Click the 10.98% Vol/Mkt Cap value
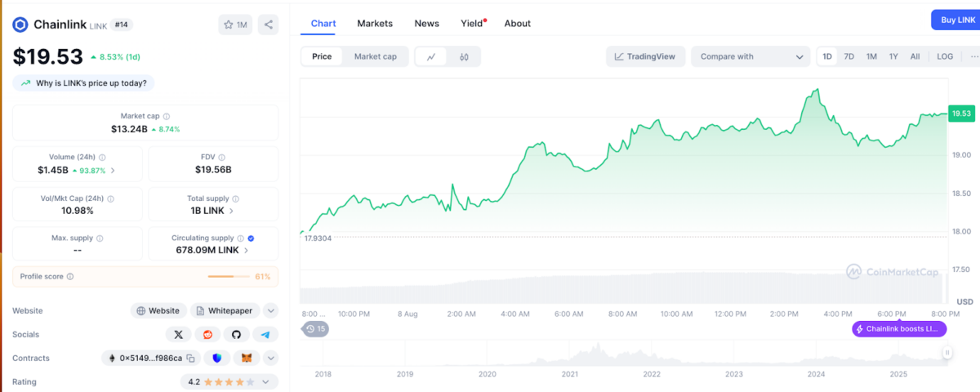Screen dimensions: 980x392 tap(77, 210)
